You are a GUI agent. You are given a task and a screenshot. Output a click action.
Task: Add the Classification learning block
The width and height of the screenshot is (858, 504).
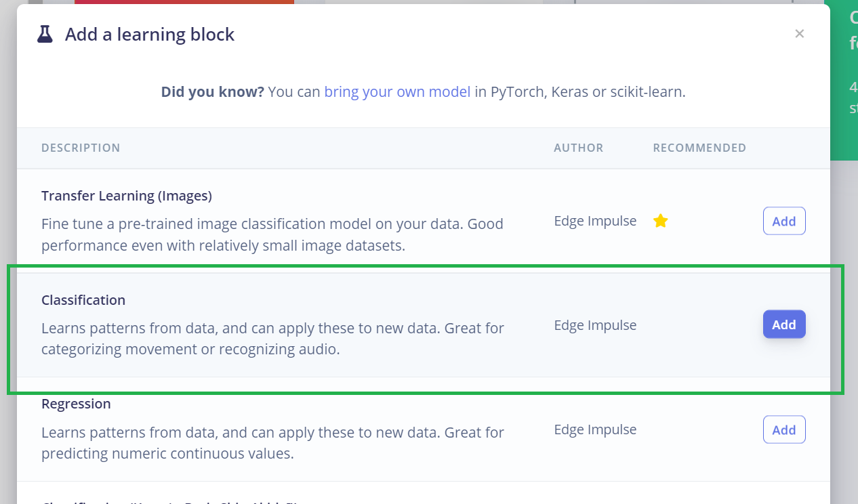pyautogui.click(x=784, y=324)
